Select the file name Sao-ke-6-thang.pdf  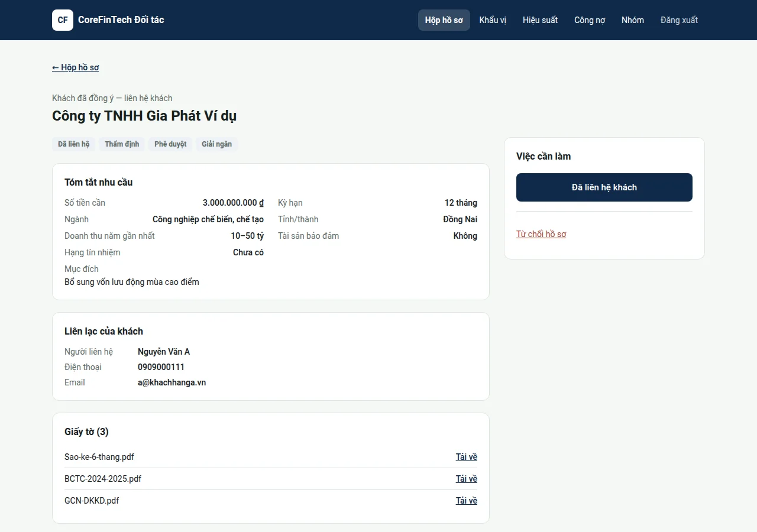pos(99,457)
